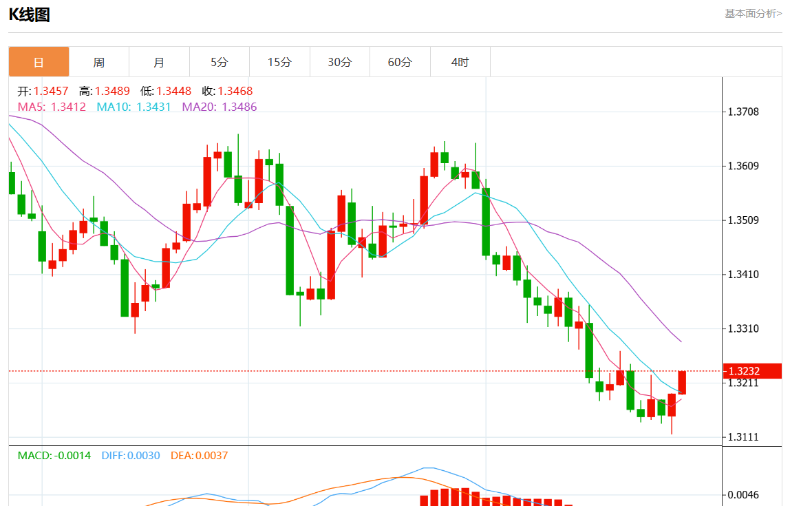
Task: Click the 1.3310 price axis label
Action: coord(743,328)
